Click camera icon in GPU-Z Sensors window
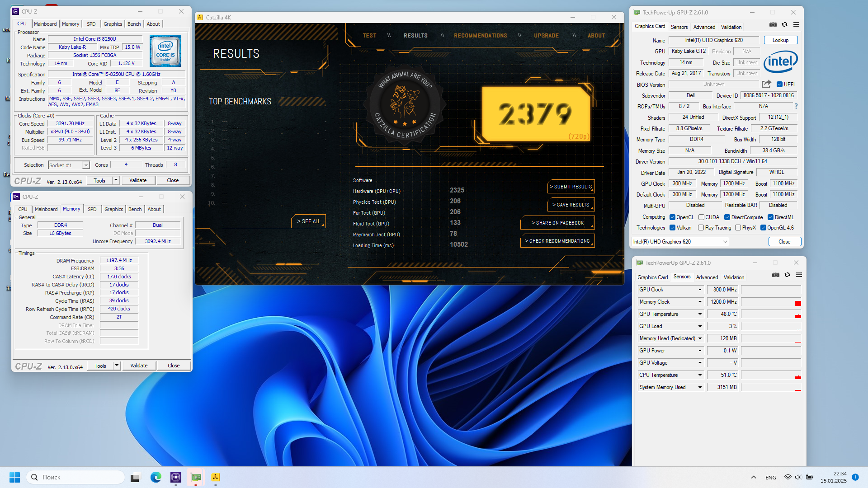The height and width of the screenshot is (488, 868). click(776, 275)
